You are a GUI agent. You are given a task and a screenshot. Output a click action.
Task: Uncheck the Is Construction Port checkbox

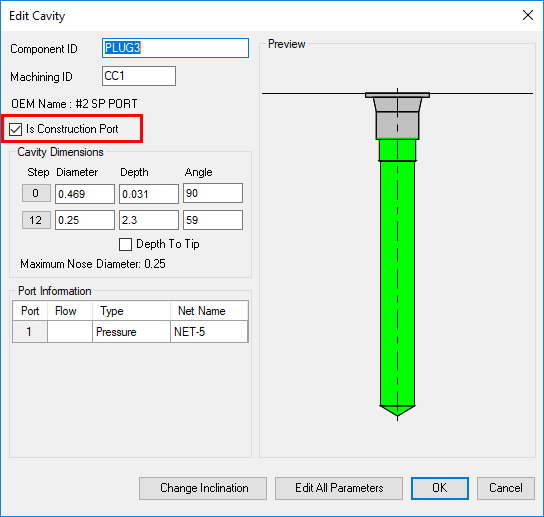point(16,129)
